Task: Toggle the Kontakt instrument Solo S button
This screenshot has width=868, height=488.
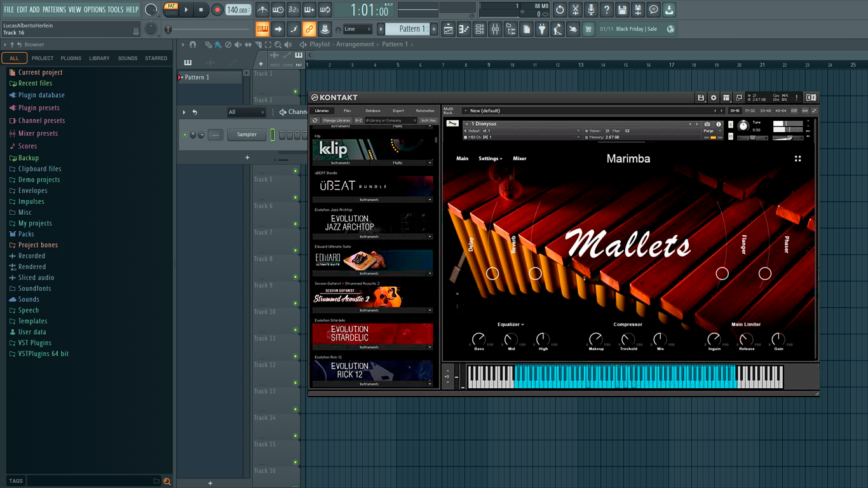Action: (x=731, y=124)
